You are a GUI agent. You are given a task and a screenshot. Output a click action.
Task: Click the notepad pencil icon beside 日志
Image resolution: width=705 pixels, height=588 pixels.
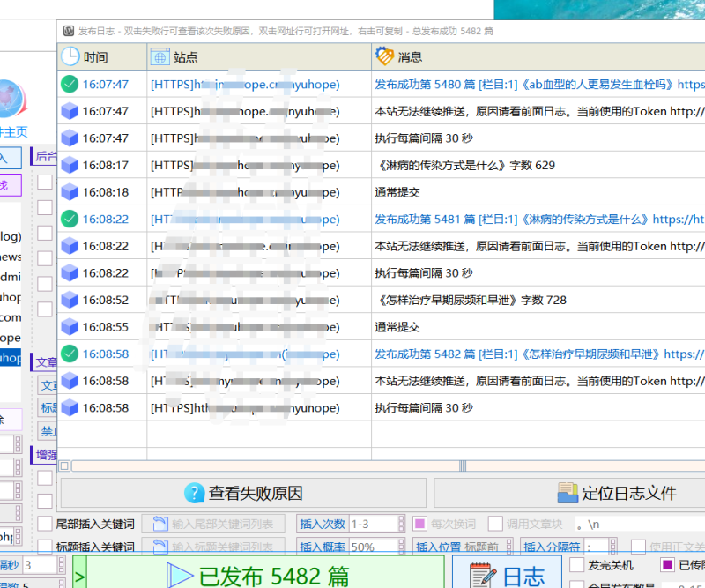click(x=482, y=576)
